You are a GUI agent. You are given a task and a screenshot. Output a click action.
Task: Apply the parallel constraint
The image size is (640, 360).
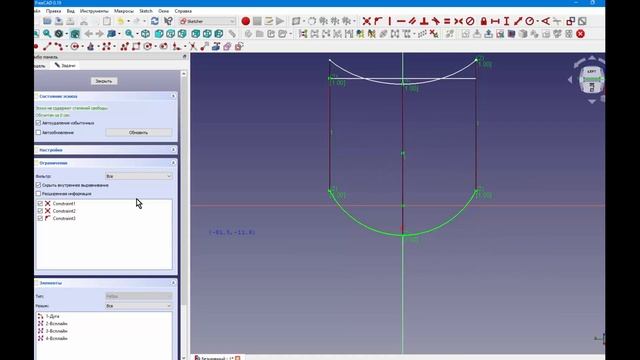click(x=413, y=21)
